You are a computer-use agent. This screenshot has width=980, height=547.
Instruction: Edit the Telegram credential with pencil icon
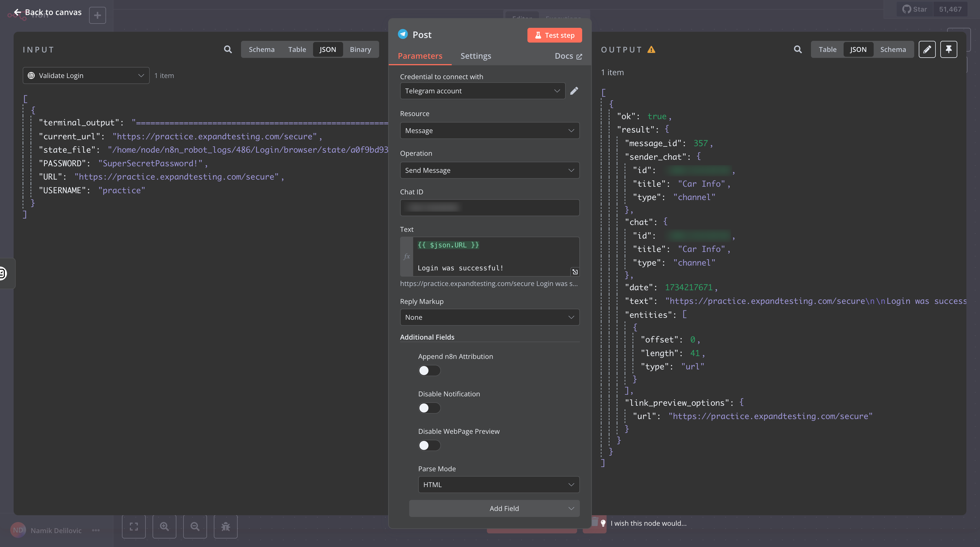point(574,91)
